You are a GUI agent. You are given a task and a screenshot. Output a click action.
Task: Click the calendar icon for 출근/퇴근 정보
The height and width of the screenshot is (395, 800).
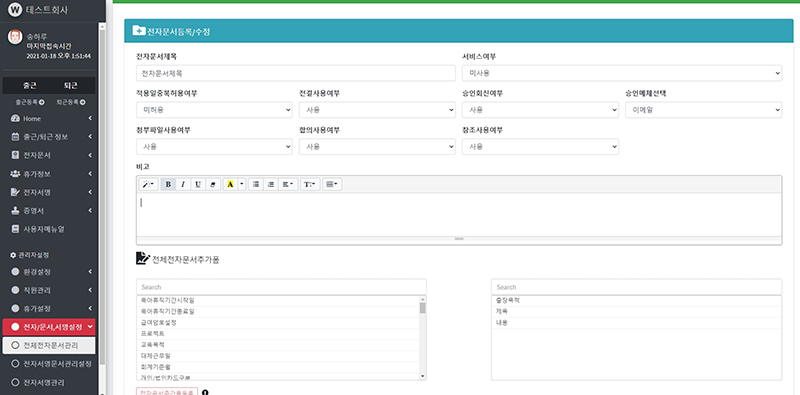[x=15, y=137]
